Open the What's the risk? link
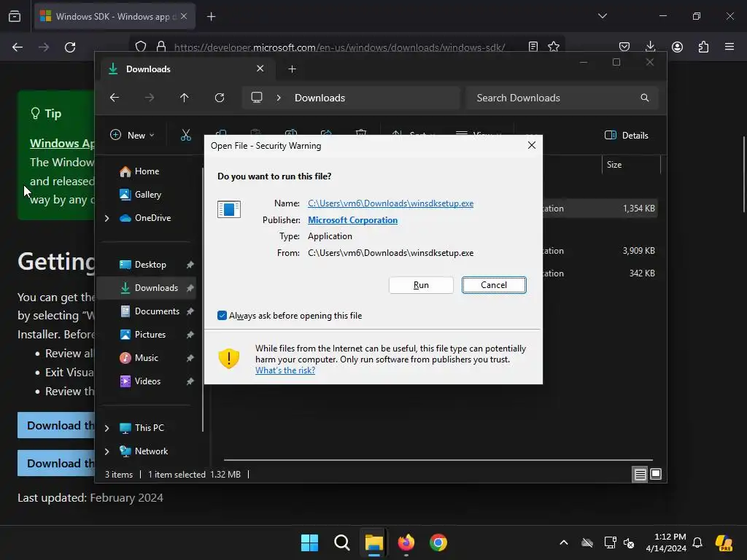This screenshot has height=560, width=747. click(285, 370)
